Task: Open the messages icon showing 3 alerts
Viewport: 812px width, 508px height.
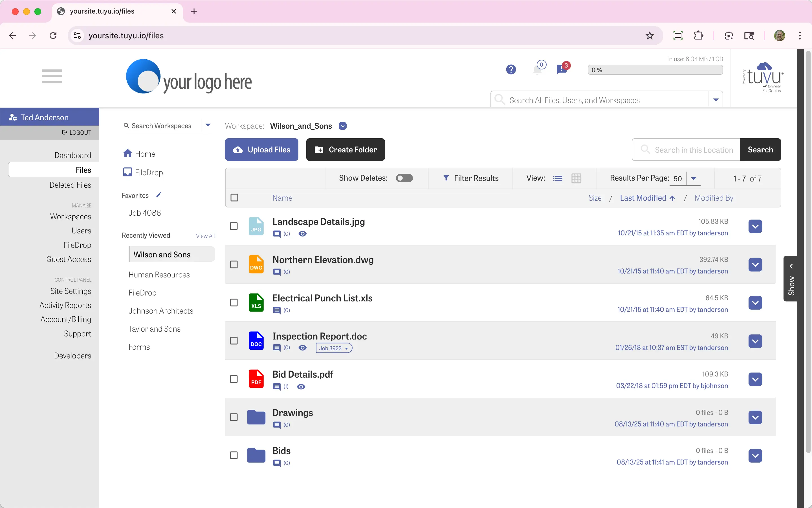Action: [561, 69]
